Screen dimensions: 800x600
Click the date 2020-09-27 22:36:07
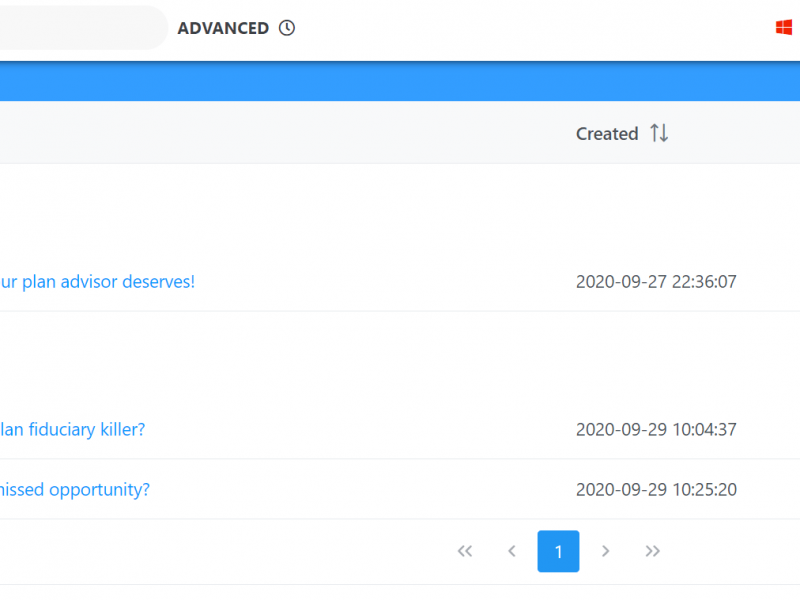[x=656, y=282]
